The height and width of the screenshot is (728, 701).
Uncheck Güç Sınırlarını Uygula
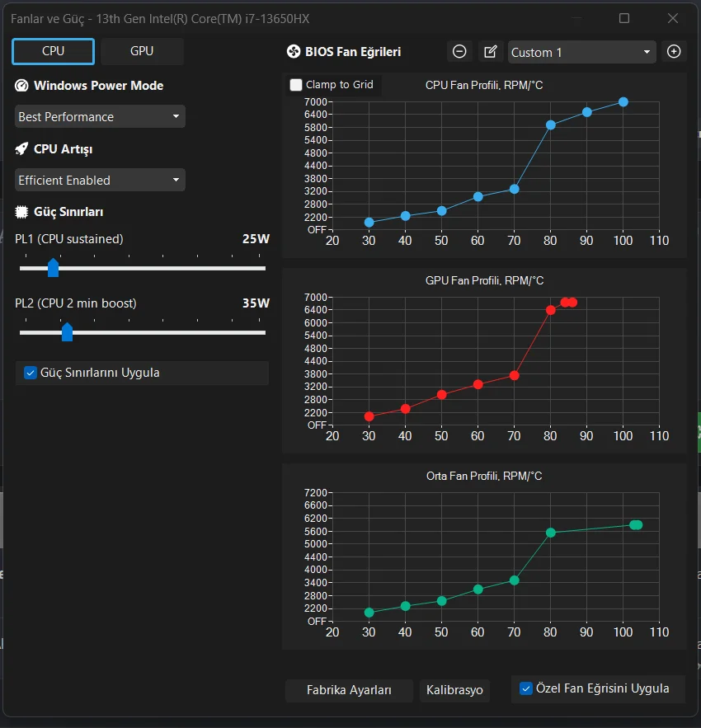[31, 373]
